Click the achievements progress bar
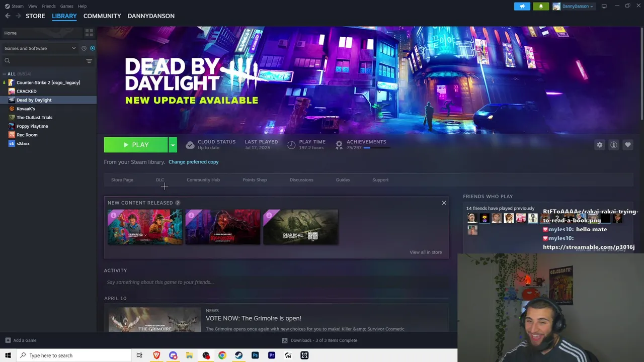The width and height of the screenshot is (644, 362). (x=377, y=148)
